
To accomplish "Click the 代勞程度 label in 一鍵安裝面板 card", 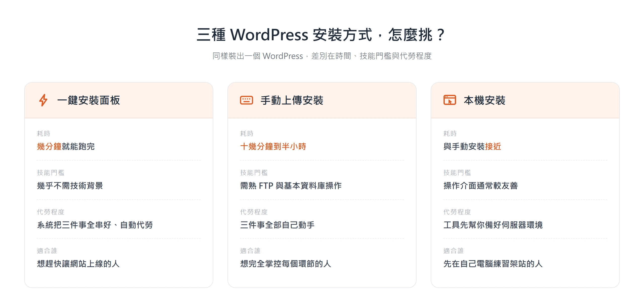I will (x=51, y=212).
